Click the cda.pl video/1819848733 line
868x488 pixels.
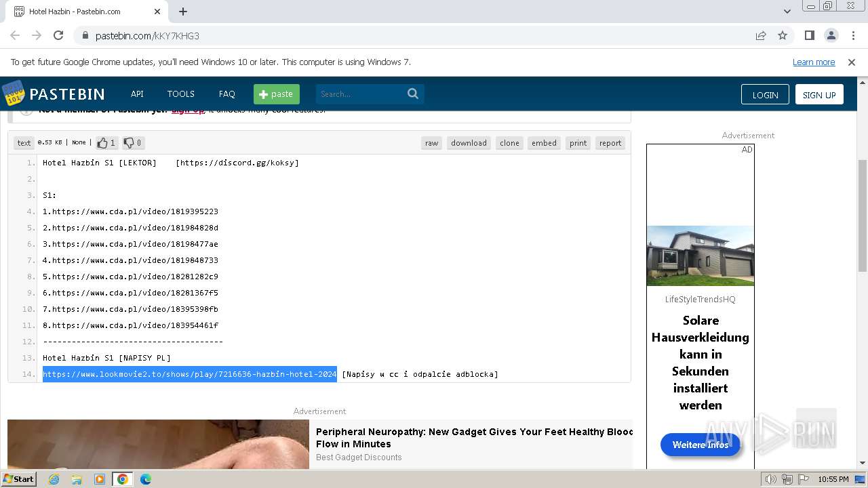click(130, 260)
